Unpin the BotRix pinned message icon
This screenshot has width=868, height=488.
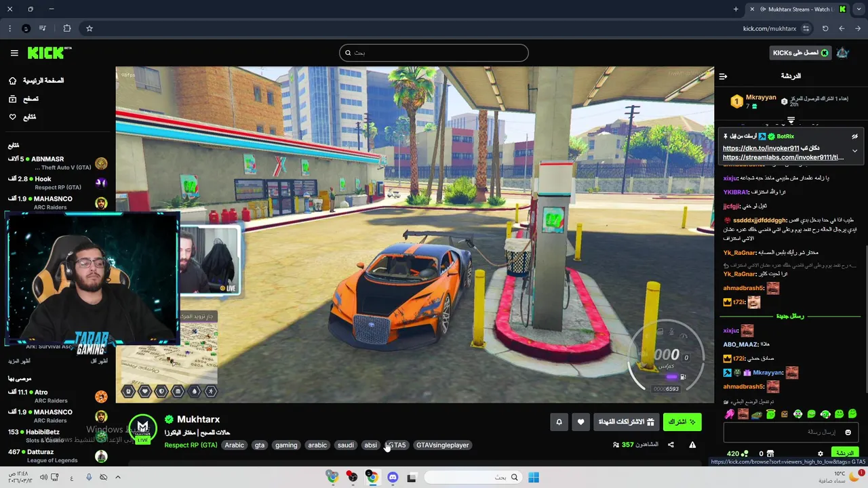854,136
